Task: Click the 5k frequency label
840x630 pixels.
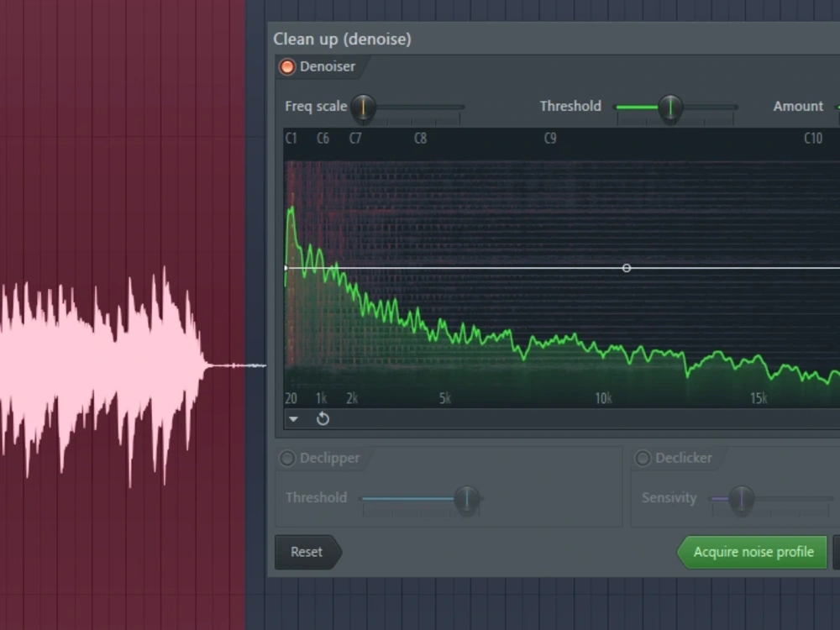Action: [x=445, y=398]
